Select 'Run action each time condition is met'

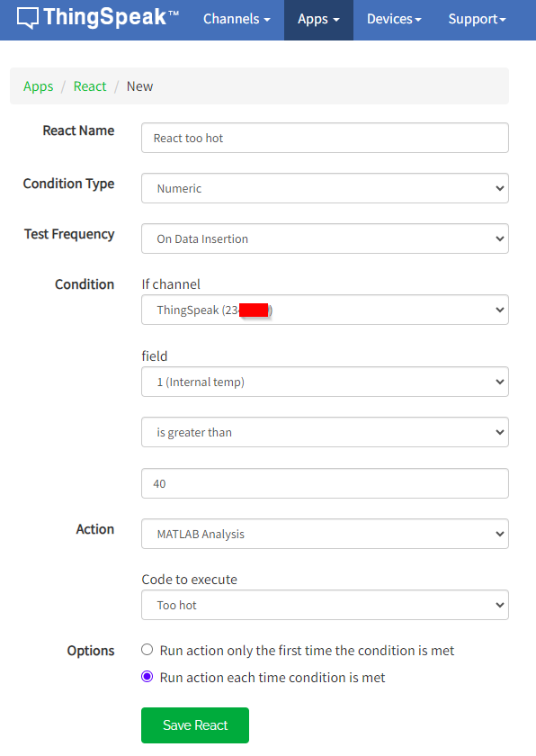tap(147, 677)
